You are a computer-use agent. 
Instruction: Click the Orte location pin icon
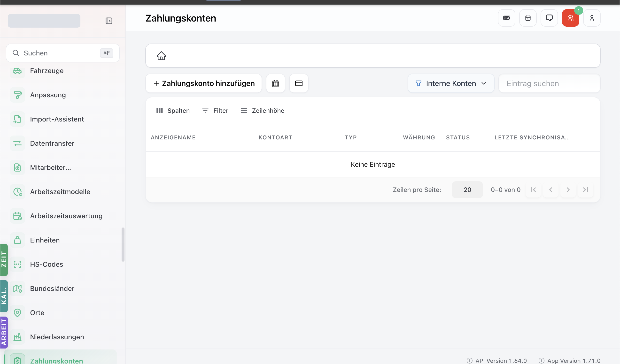tap(17, 313)
